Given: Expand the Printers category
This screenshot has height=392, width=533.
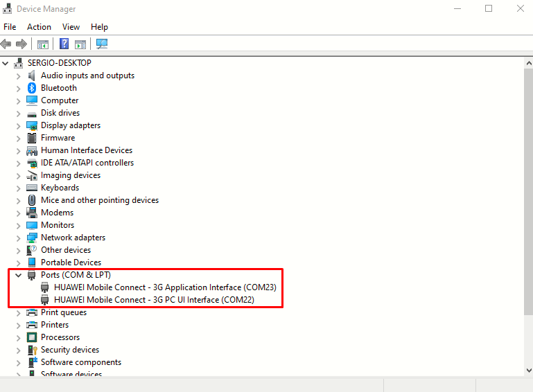Looking at the screenshot, I should coord(18,326).
